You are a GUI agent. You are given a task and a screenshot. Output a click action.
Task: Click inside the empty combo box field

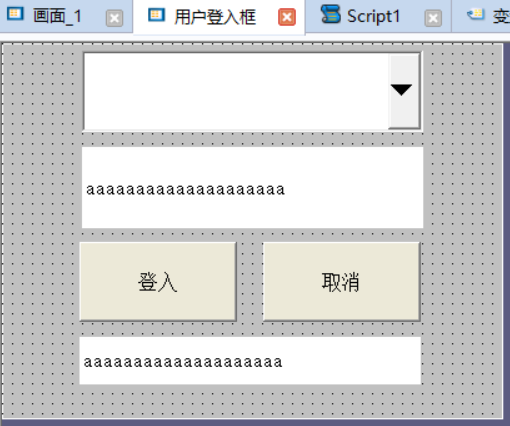[236, 91]
